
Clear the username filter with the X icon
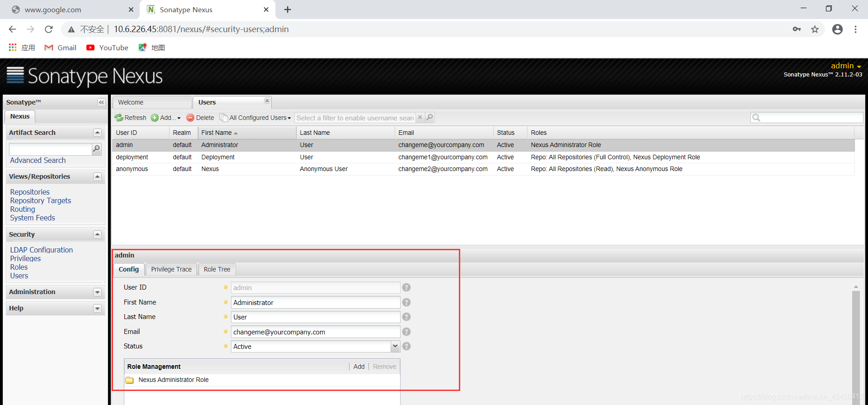pyautogui.click(x=420, y=117)
